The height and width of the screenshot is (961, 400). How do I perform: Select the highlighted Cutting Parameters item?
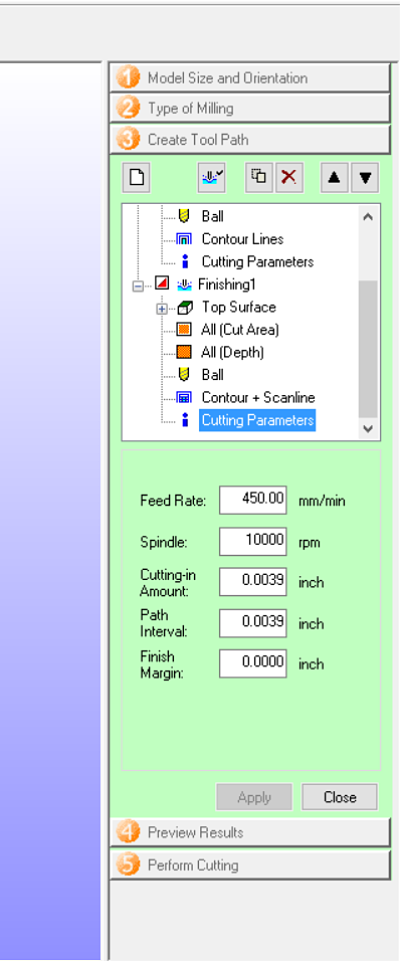click(257, 420)
